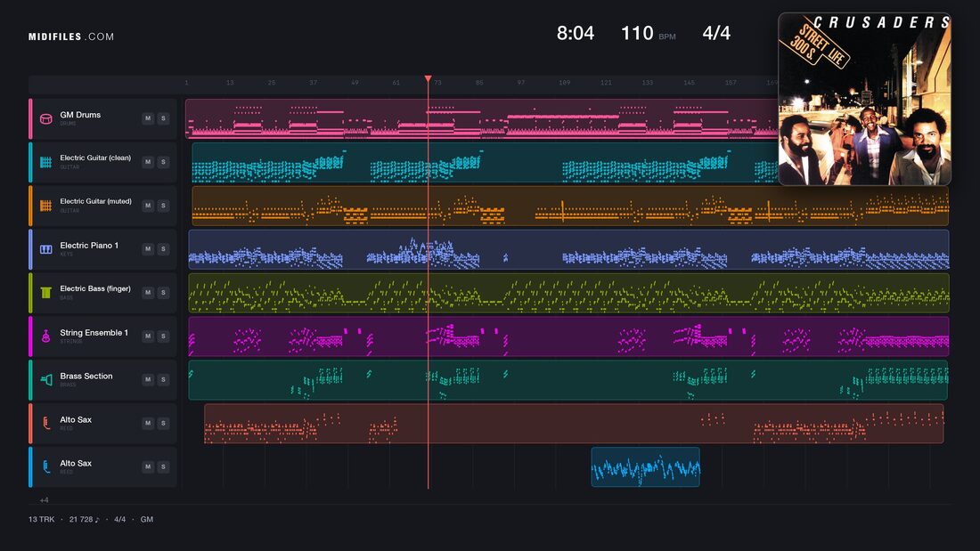Screen dimensions: 980x551
Task: Solo the Electric Piano 1 track
Action: pyautogui.click(x=163, y=248)
